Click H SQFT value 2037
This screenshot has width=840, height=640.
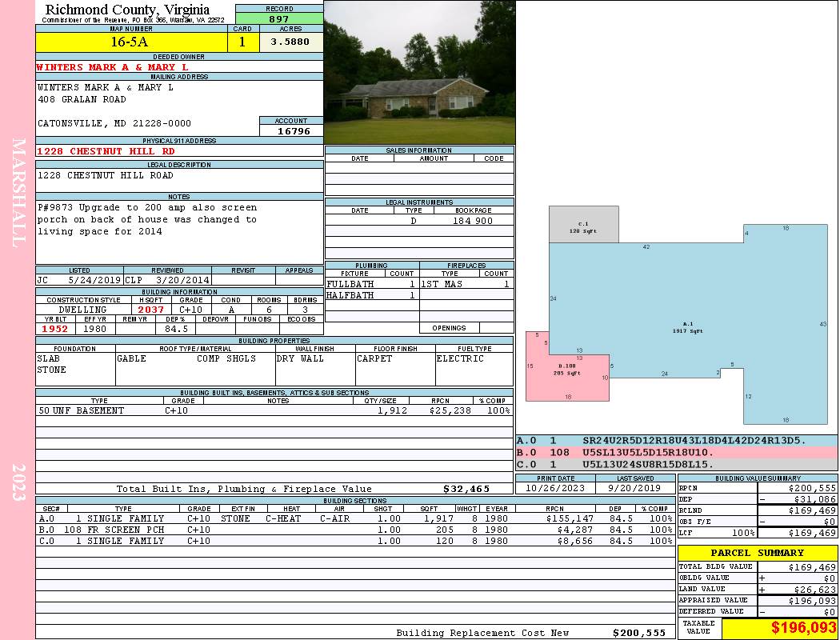pos(151,310)
